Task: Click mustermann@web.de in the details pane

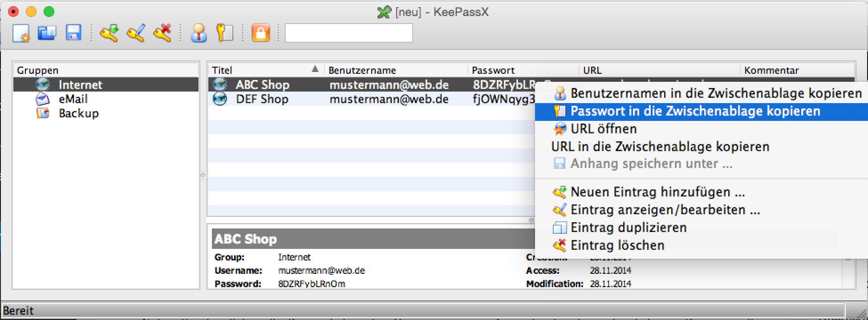Action: (x=321, y=270)
